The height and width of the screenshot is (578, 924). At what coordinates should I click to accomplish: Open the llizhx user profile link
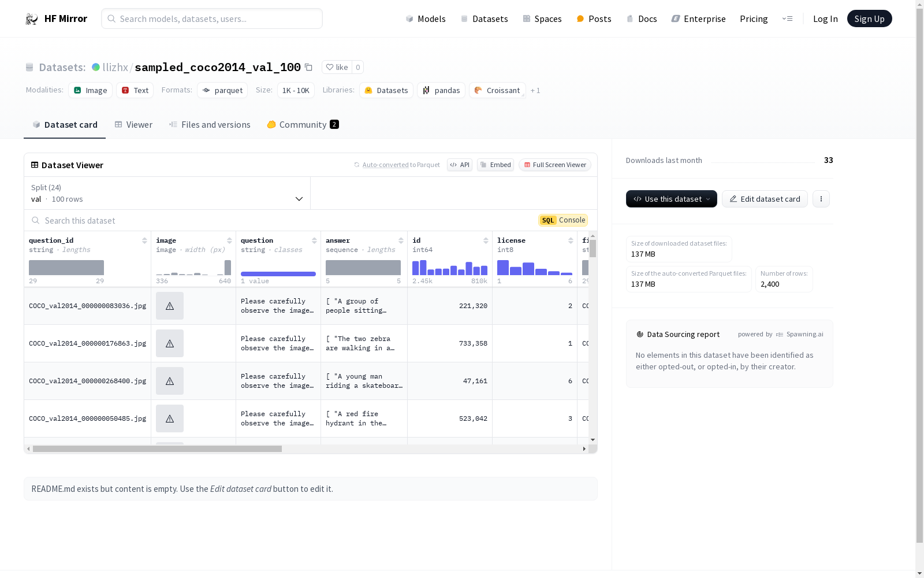coord(115,68)
